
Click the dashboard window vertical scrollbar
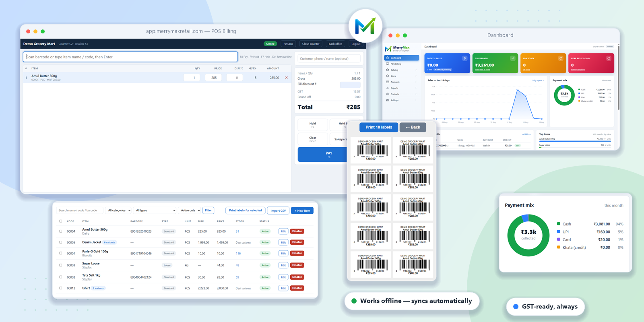(x=619, y=77)
